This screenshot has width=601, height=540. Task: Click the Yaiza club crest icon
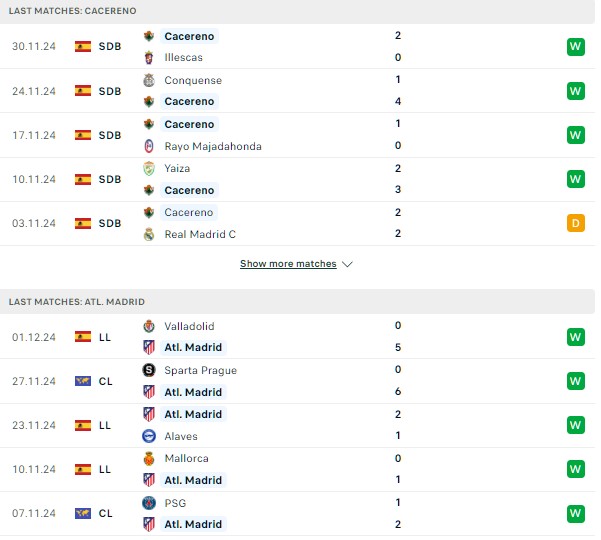click(149, 168)
